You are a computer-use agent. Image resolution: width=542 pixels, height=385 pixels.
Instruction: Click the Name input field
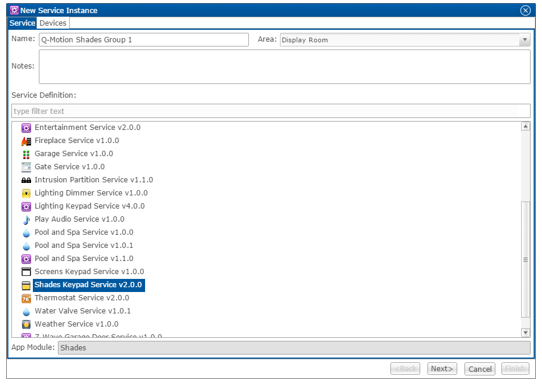143,40
